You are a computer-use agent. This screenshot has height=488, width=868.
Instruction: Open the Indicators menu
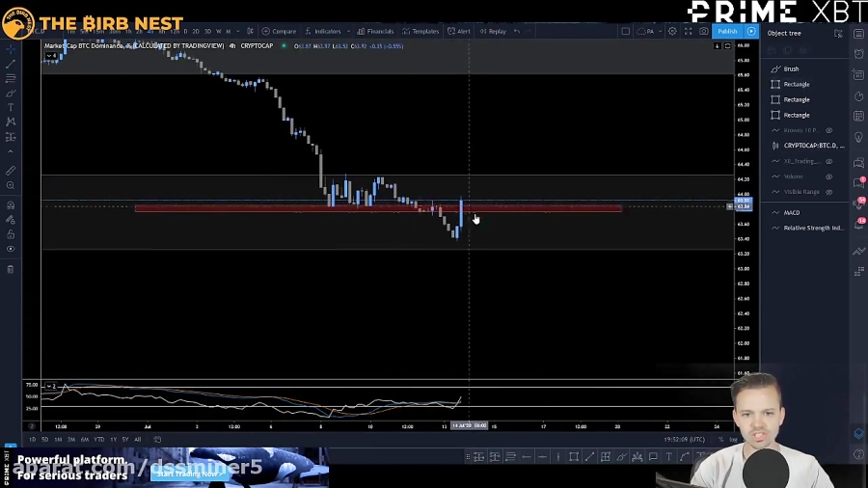[323, 32]
